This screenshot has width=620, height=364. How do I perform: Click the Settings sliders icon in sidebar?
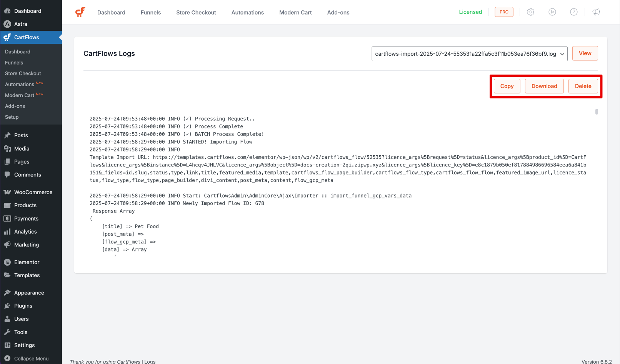click(x=7, y=345)
